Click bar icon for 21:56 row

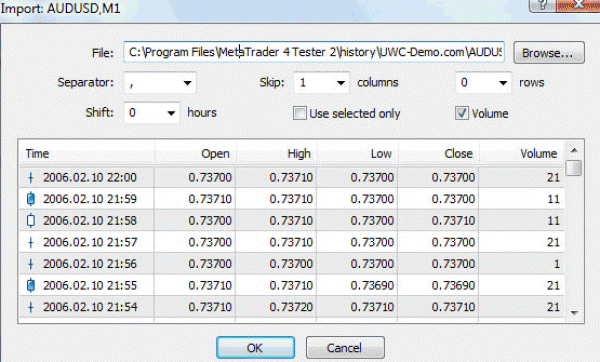coord(31,264)
